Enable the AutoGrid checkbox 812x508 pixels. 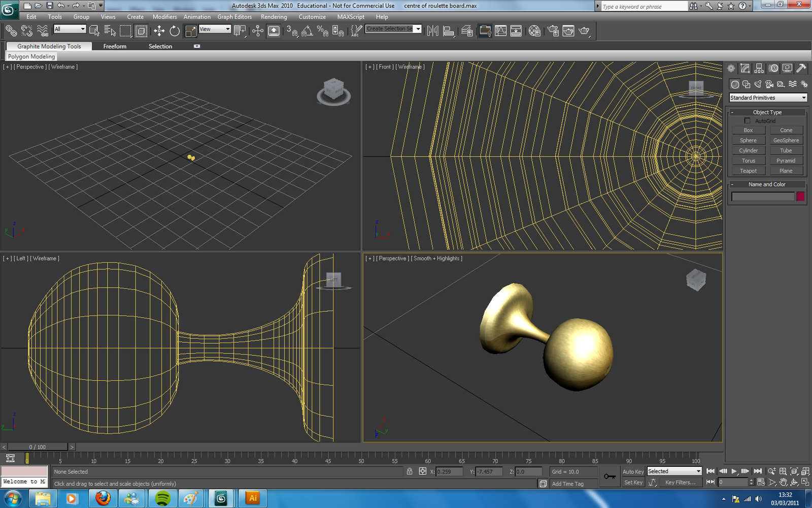(747, 121)
